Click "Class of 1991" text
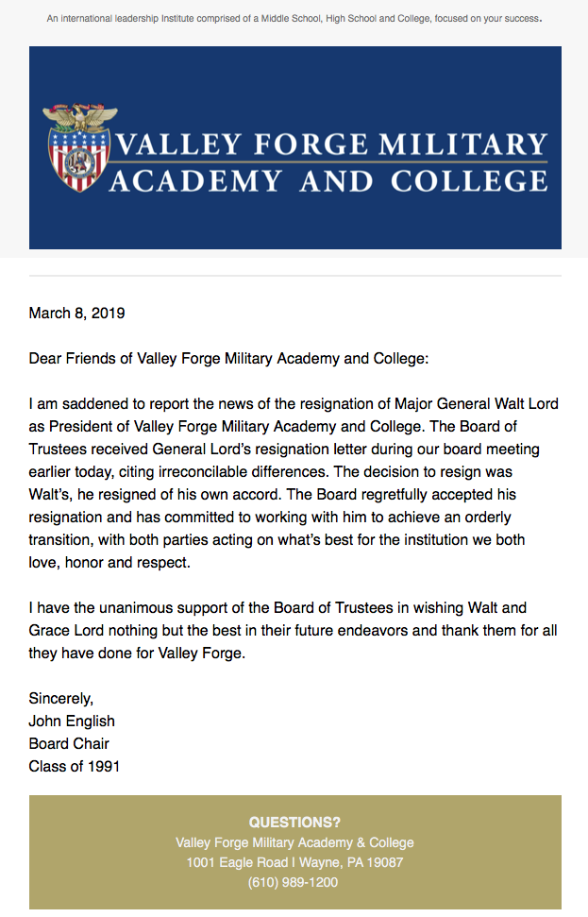This screenshot has width=588, height=917. coord(75,766)
